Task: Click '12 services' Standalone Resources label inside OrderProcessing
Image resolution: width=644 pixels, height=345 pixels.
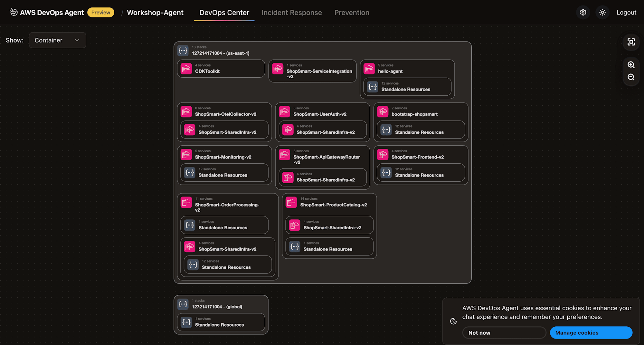Action: 226,267
